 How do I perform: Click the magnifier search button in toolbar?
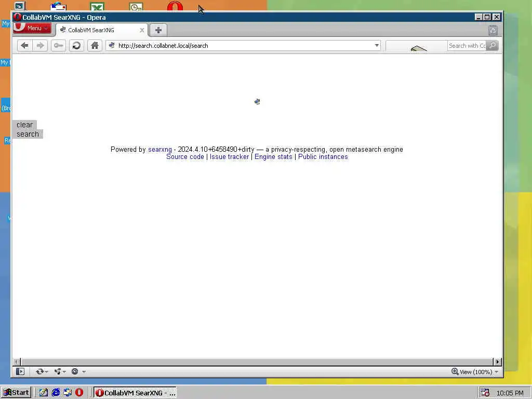pyautogui.click(x=493, y=46)
